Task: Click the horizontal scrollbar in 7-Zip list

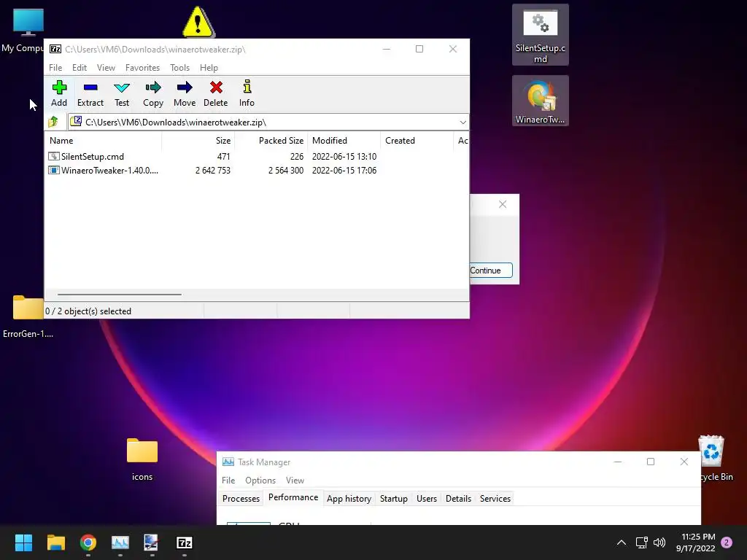Action: pos(119,295)
